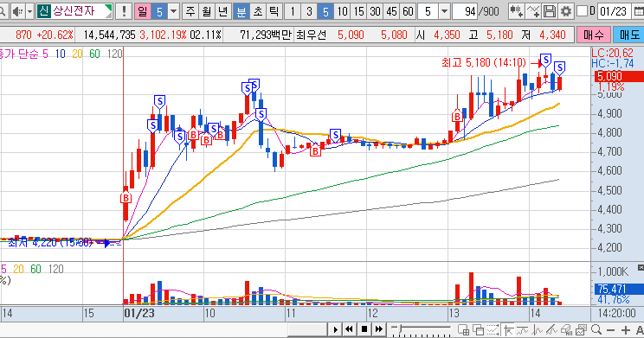Click the line chart add icon beside the save icon

(532, 11)
